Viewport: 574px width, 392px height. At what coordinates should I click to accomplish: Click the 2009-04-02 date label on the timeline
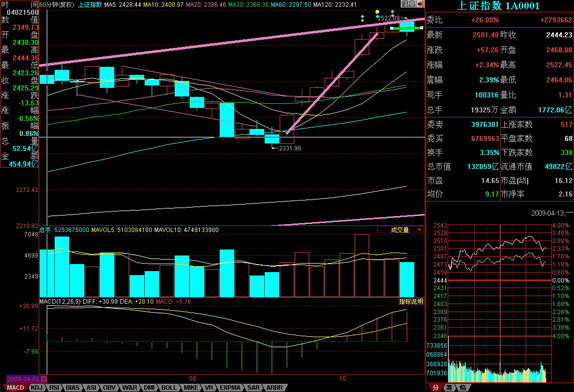coord(26,378)
